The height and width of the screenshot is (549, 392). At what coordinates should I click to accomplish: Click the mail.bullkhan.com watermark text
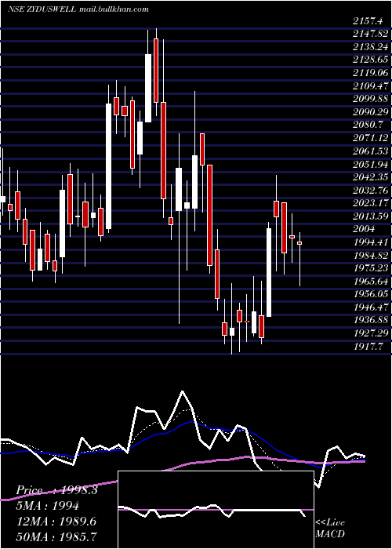point(114,9)
